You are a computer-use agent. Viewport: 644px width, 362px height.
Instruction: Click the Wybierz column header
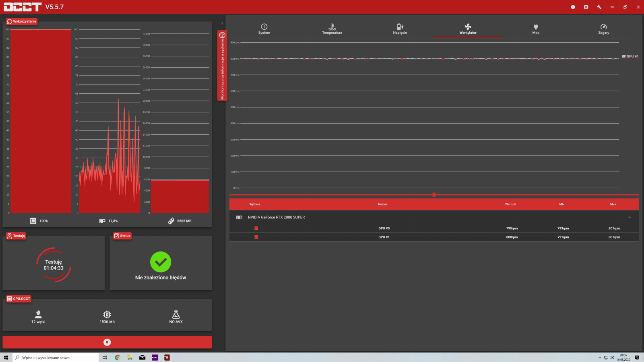(255, 204)
